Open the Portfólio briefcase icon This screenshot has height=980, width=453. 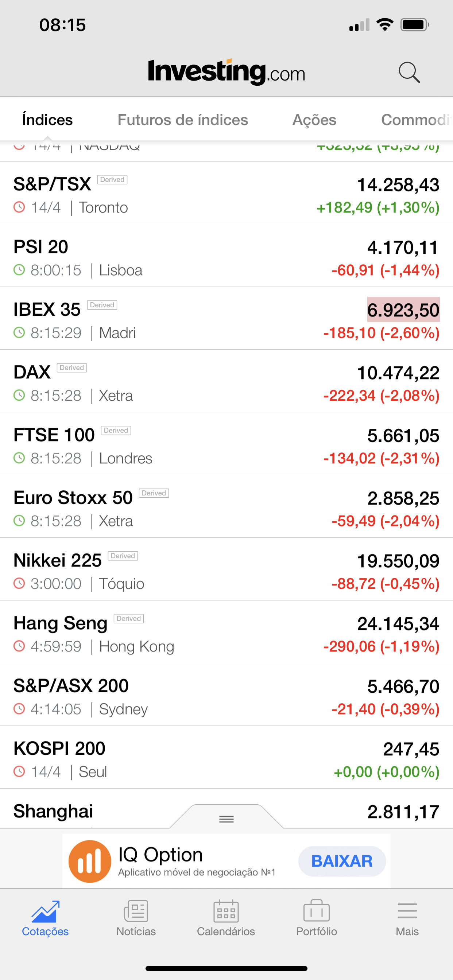pos(316,910)
